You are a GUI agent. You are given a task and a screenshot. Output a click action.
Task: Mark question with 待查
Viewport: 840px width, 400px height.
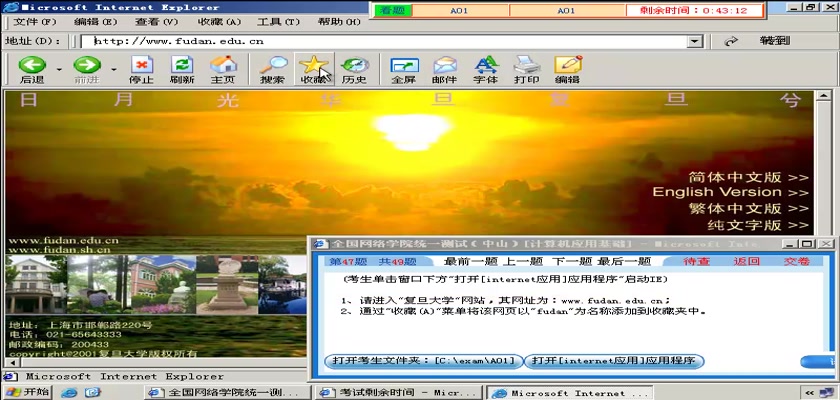tap(696, 261)
